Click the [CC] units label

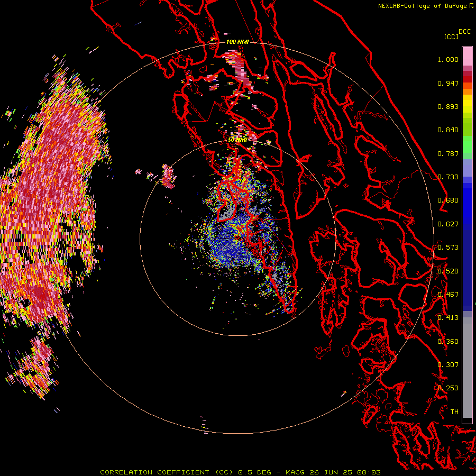click(451, 36)
